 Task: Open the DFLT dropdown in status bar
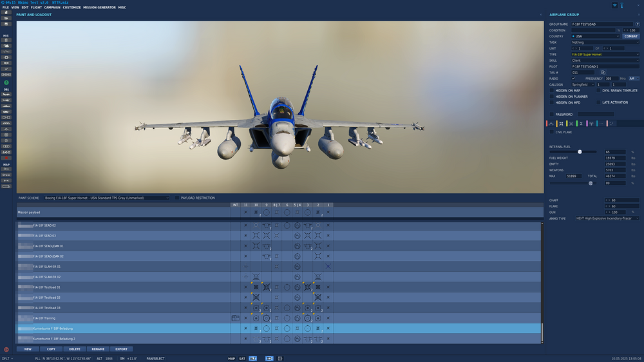tap(7, 358)
